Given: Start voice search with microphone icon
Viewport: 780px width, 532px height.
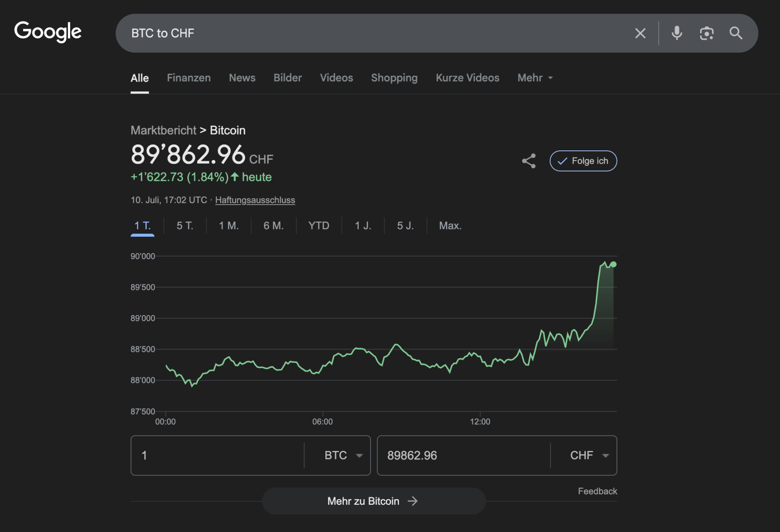Looking at the screenshot, I should 677,33.
